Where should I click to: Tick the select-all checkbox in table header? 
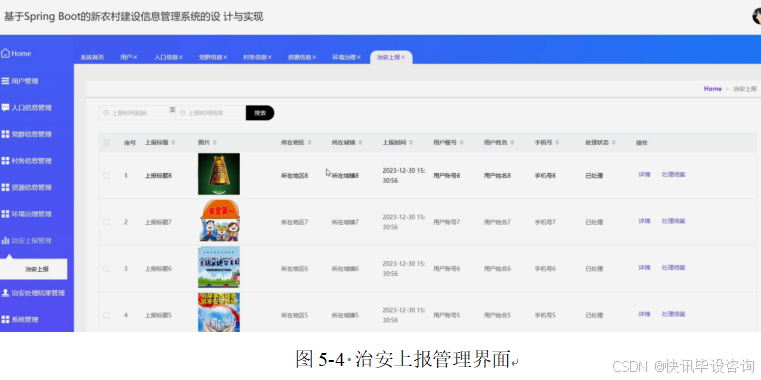tap(106, 143)
